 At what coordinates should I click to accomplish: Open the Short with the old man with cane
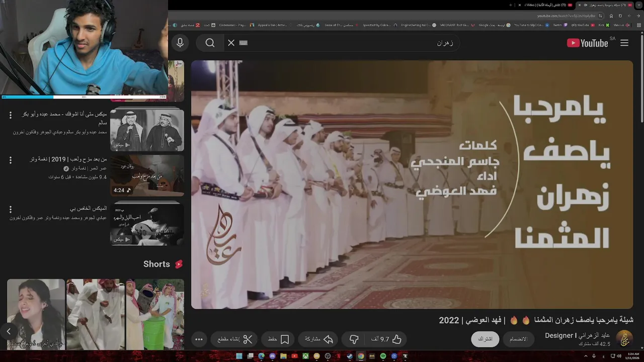96,314
